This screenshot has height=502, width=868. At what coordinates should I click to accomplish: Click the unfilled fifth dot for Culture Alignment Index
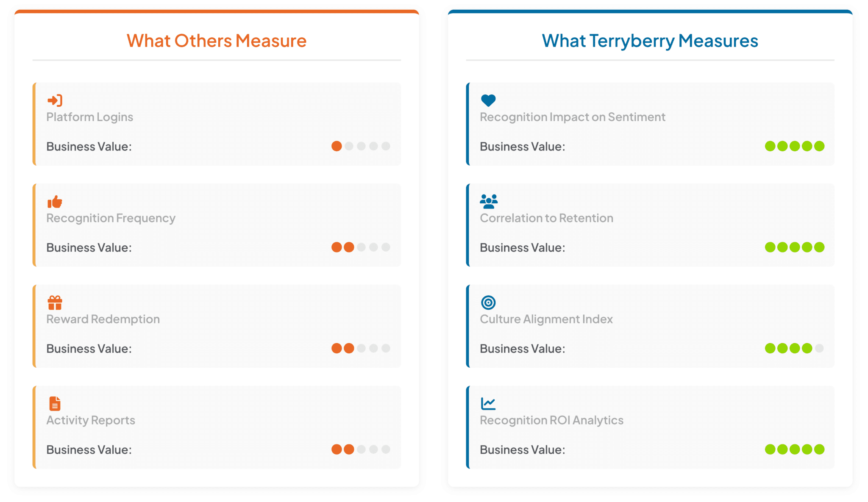click(x=819, y=348)
